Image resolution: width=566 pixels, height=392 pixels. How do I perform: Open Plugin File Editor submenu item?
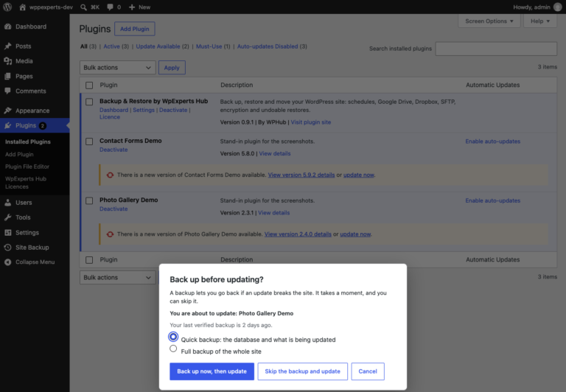(27, 167)
